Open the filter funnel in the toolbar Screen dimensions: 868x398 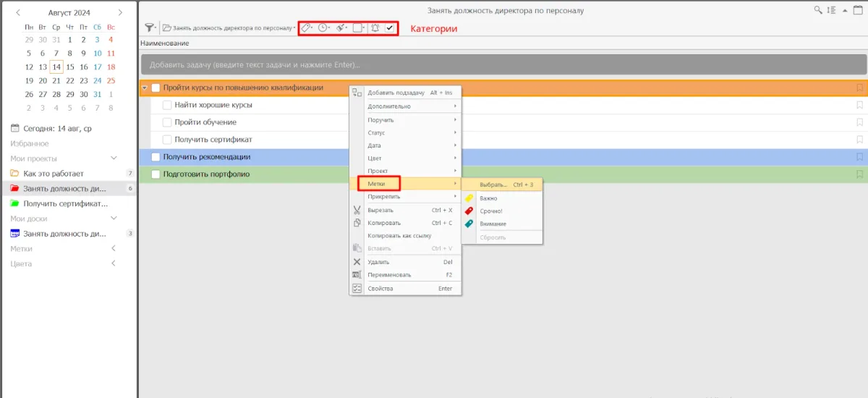point(149,28)
